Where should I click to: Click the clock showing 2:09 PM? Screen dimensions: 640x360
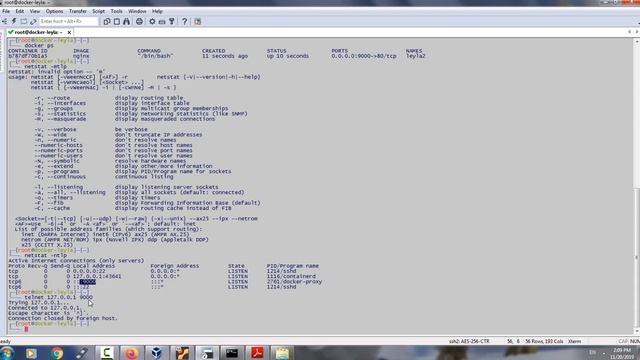tap(622, 350)
